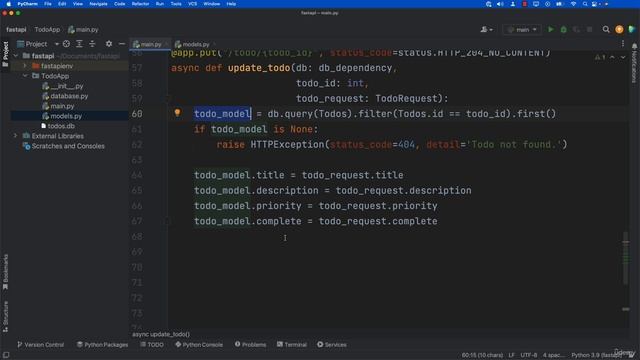Open Wi-Fi status in menu bar

click(573, 4)
